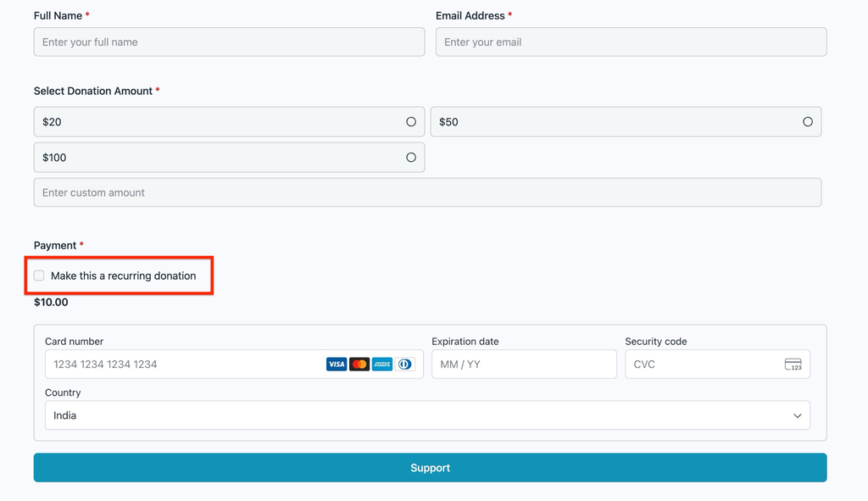Viewport: 868px width, 501px height.
Task: Click the Enter custom amount field
Action: [427, 192]
